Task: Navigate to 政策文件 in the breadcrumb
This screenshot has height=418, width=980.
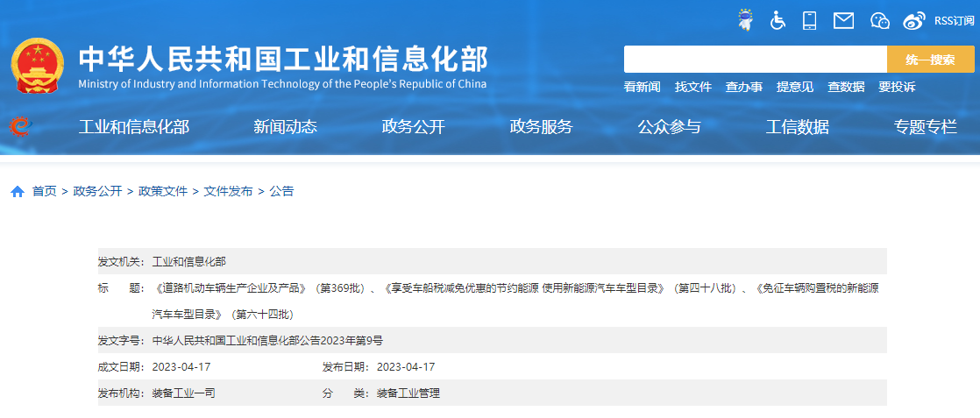Action: (163, 191)
